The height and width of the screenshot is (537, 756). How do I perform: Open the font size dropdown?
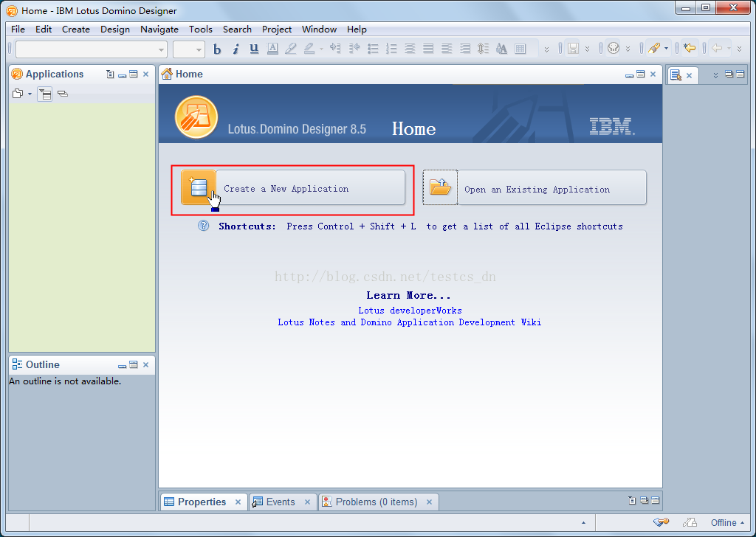(199, 49)
